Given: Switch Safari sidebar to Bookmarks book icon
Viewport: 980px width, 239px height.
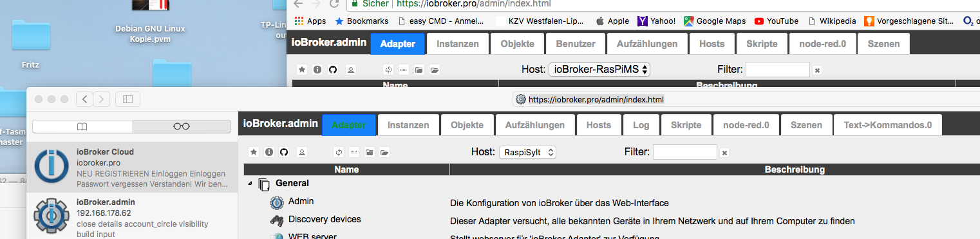Looking at the screenshot, I should 82,126.
